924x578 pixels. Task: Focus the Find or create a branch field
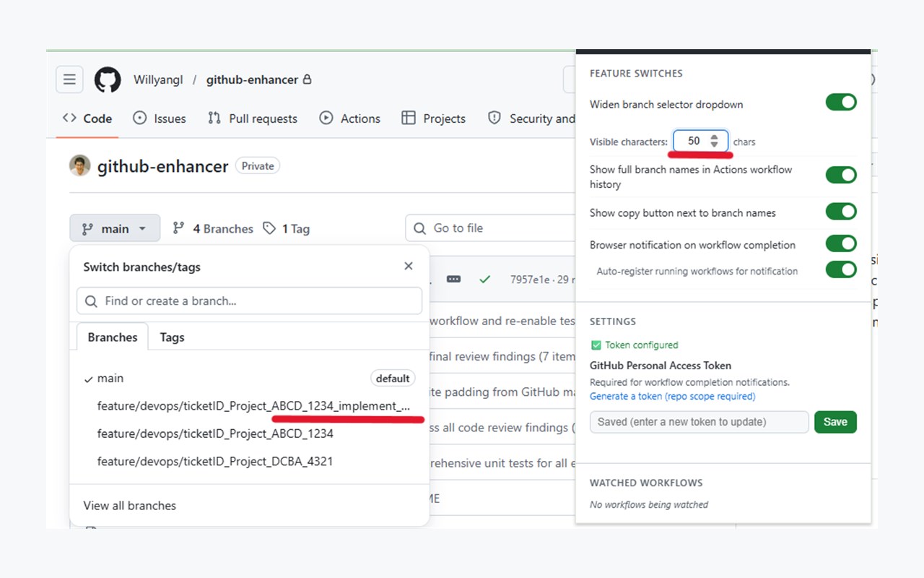(x=249, y=301)
